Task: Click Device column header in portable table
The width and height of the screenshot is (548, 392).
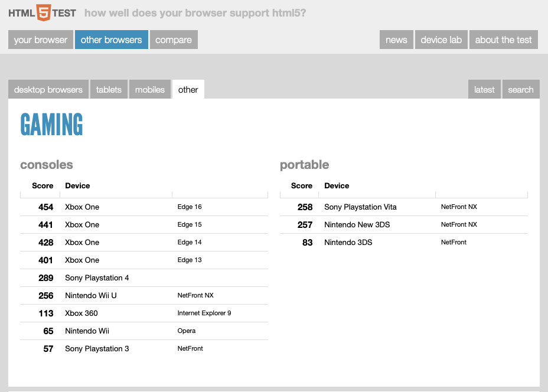Action: (x=337, y=185)
